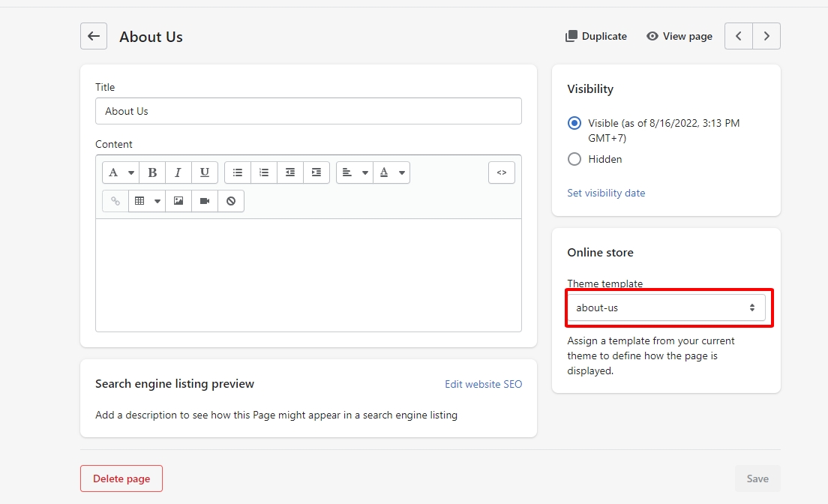Insert an image into content
Screen dimensions: 828x504
[178, 201]
